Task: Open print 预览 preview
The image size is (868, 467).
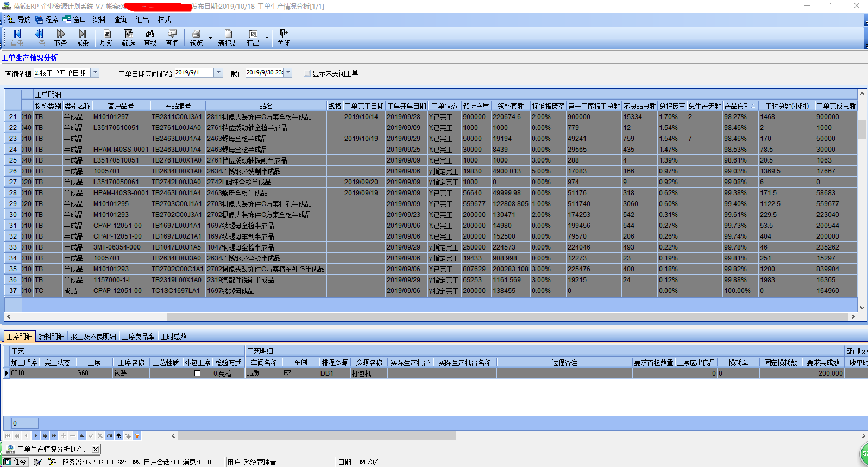Action: (196, 38)
